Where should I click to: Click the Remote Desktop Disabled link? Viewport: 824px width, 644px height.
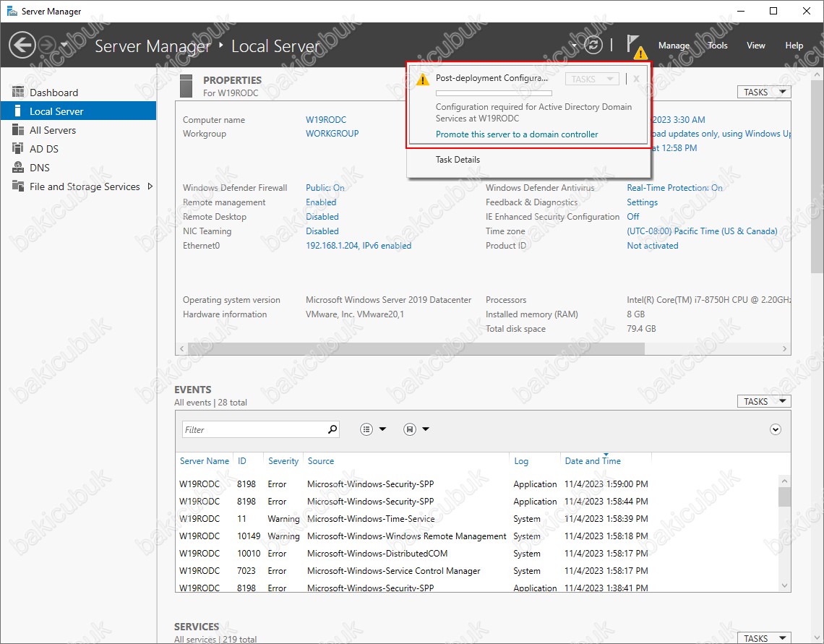tap(322, 216)
